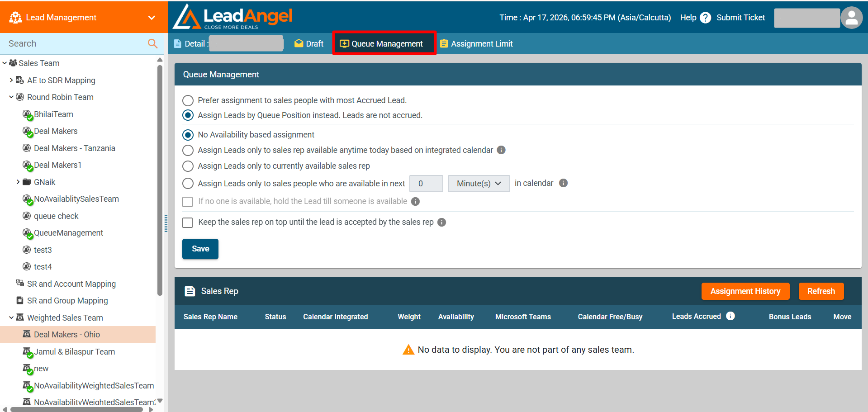Screen dimensions: 868x412
Task: Select 'No Availability based assignment' radio
Action: pos(188,135)
